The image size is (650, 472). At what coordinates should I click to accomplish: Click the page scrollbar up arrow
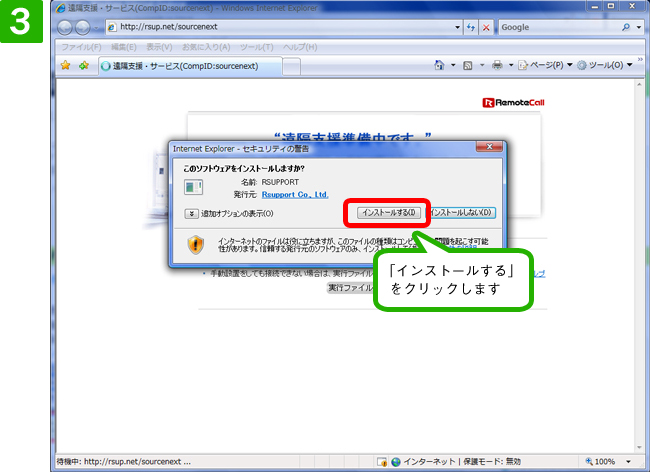pyautogui.click(x=639, y=85)
